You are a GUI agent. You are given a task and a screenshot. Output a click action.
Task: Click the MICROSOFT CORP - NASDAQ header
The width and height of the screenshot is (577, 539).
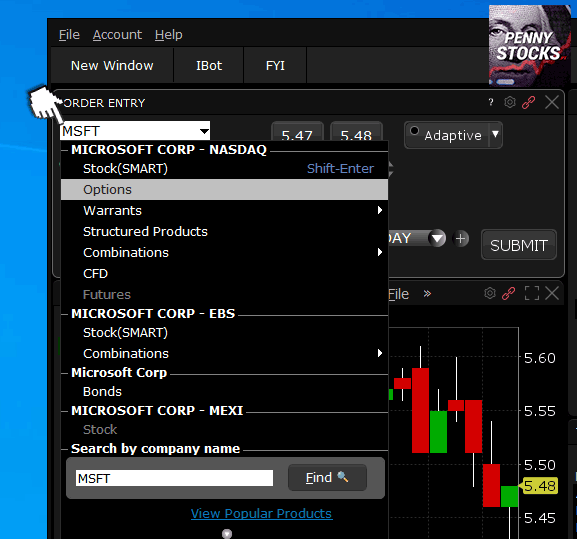point(169,149)
